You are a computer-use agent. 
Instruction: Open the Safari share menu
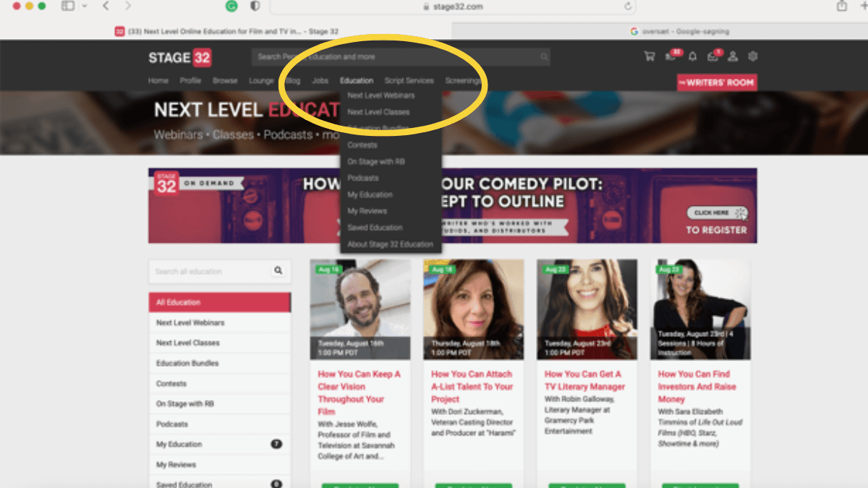(x=841, y=6)
